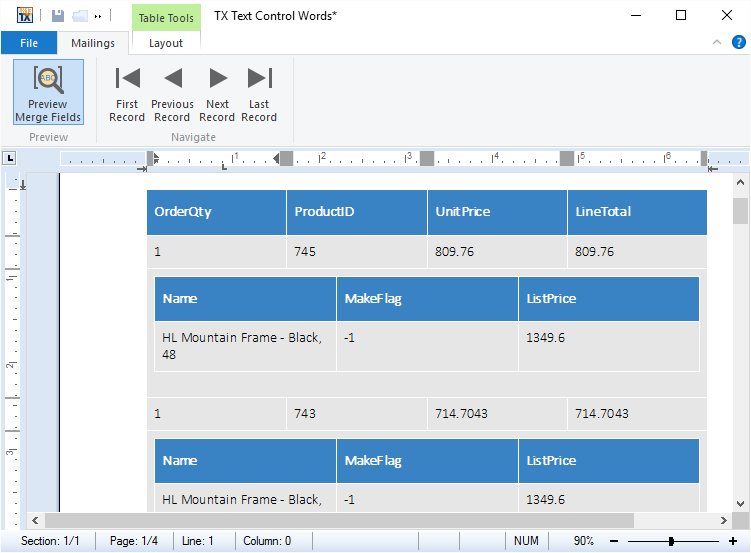Click the zoom in plus button

pos(732,541)
